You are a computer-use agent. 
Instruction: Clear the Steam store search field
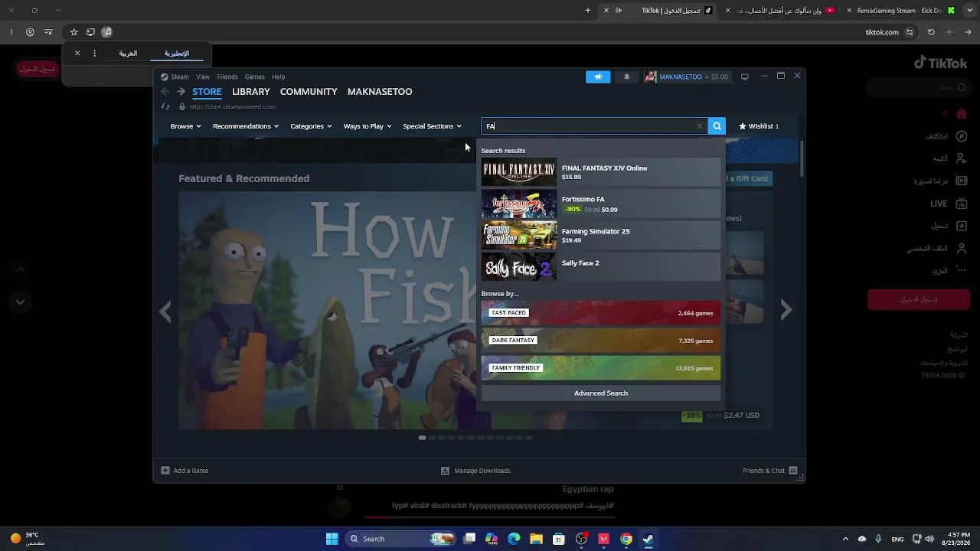tap(700, 126)
